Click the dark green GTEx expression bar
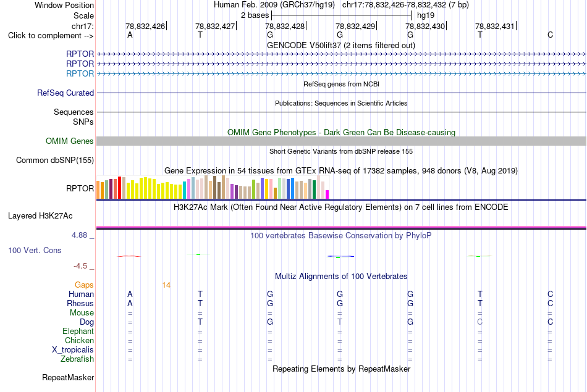The width and height of the screenshot is (587, 392). tap(314, 190)
